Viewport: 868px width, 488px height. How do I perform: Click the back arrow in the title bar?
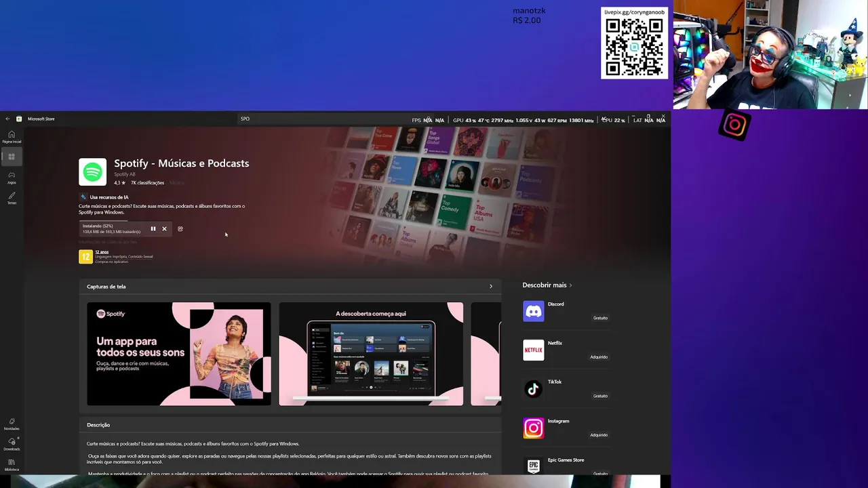(x=7, y=119)
